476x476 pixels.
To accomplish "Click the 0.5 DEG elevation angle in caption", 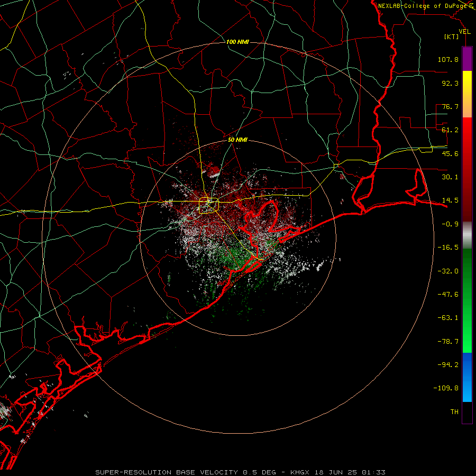I will (x=259, y=472).
